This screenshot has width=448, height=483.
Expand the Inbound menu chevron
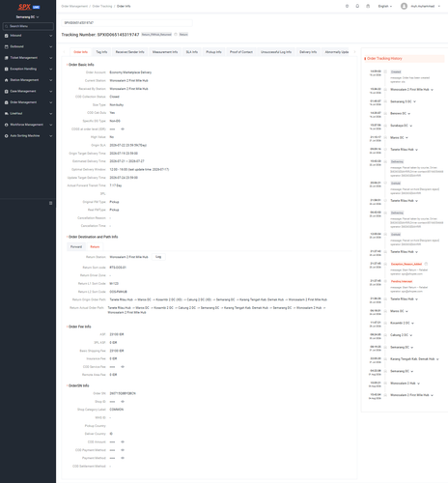[x=51, y=36]
